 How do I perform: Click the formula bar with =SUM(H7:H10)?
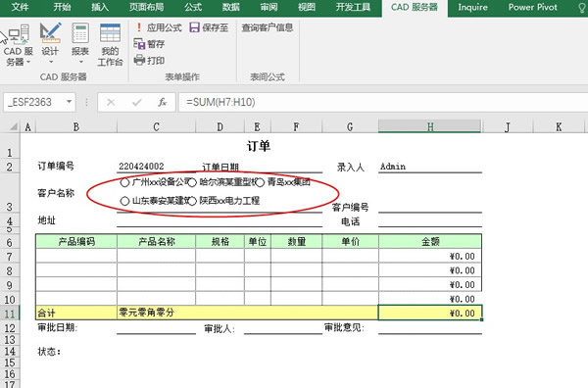pyautogui.click(x=383, y=102)
